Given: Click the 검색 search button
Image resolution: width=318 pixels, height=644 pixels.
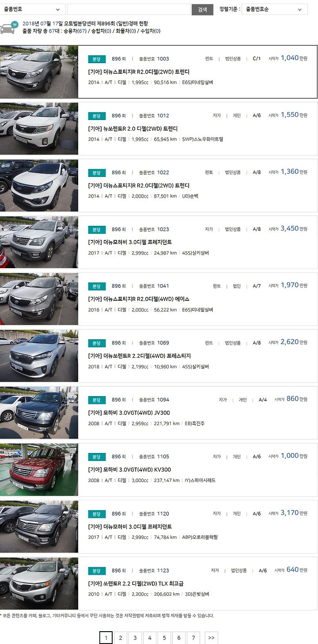Looking at the screenshot, I should [202, 9].
